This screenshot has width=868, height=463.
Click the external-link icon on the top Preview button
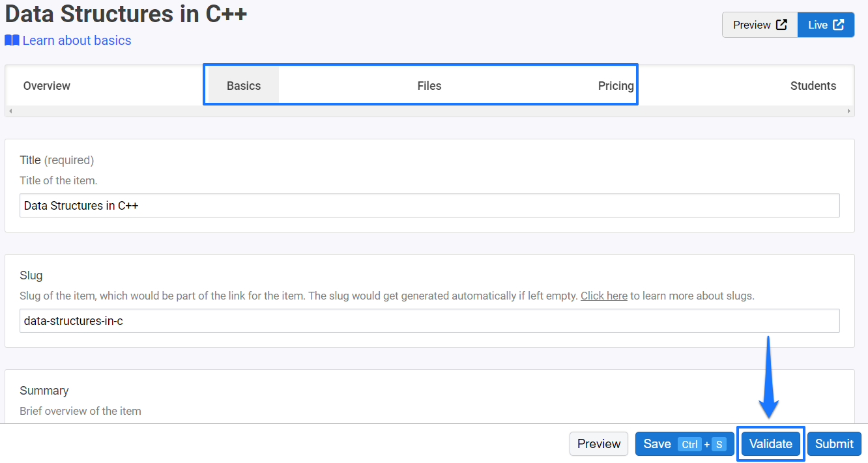pos(782,25)
